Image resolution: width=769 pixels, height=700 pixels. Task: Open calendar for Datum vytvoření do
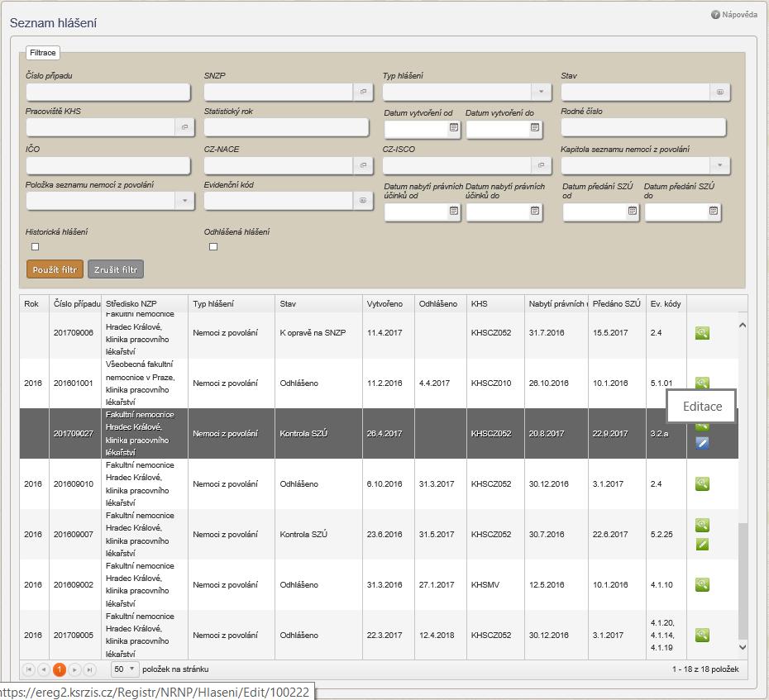click(535, 127)
